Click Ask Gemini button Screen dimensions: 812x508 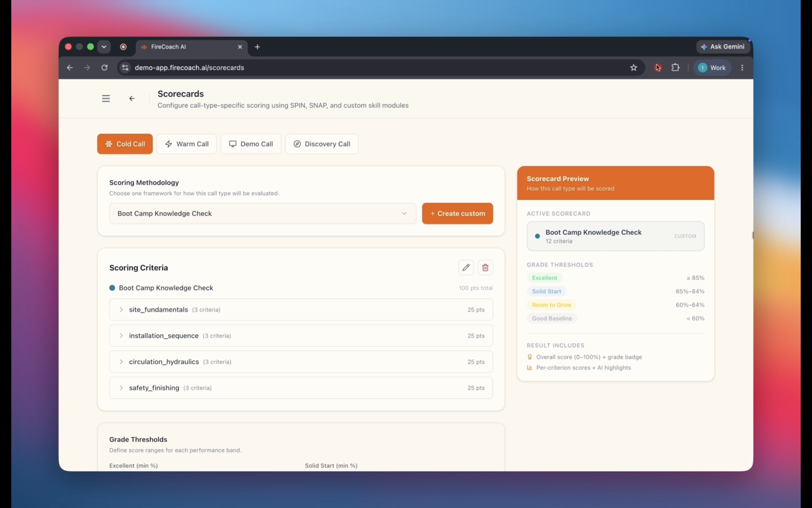723,47
